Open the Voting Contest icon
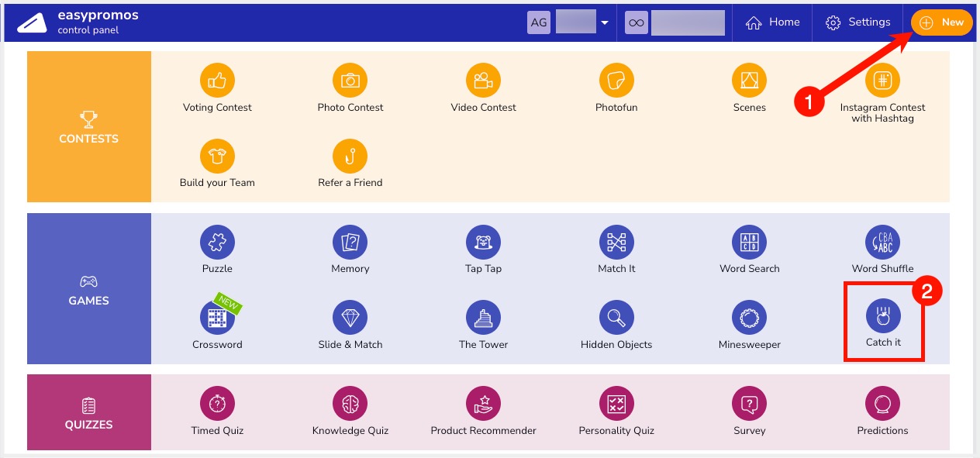This screenshot has width=980, height=458. pyautogui.click(x=217, y=80)
